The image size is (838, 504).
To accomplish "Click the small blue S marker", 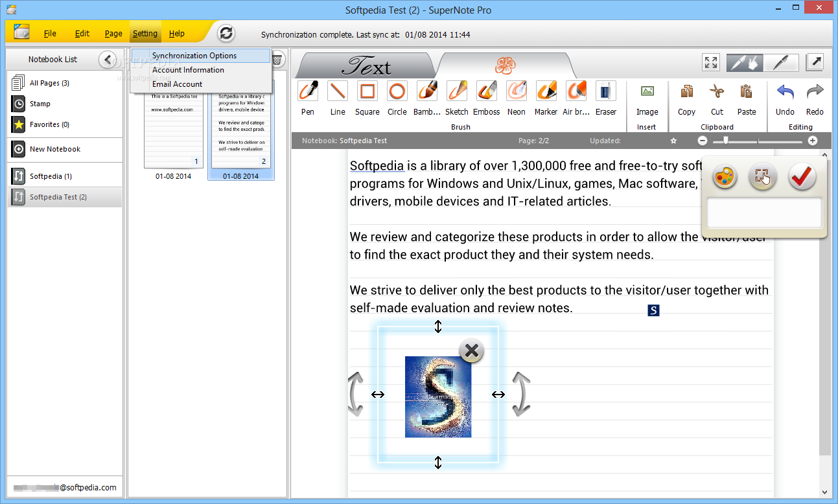I will [x=653, y=311].
